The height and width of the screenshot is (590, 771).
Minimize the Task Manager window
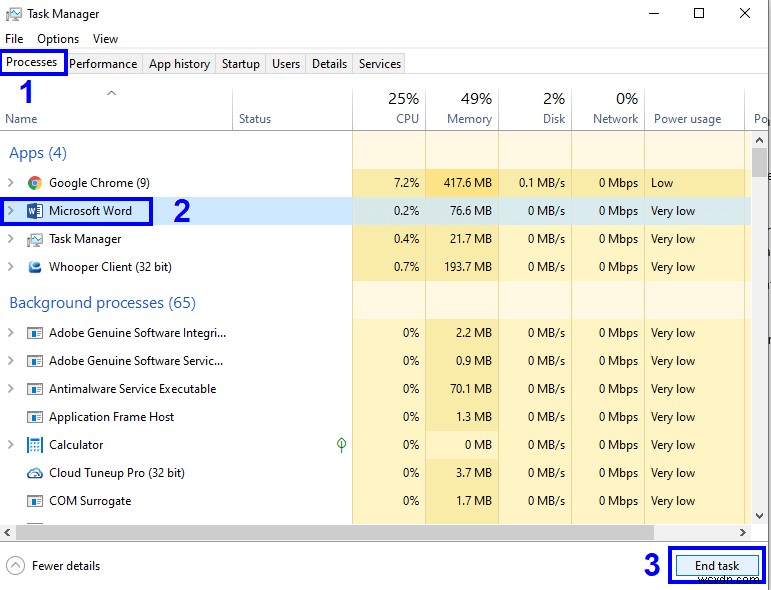[x=653, y=14]
